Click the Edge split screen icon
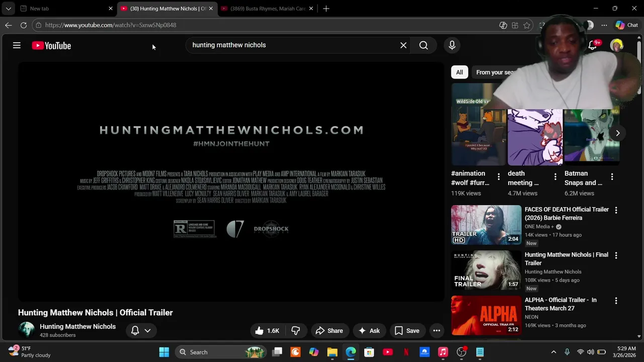This screenshot has height=362, width=644. point(503,25)
